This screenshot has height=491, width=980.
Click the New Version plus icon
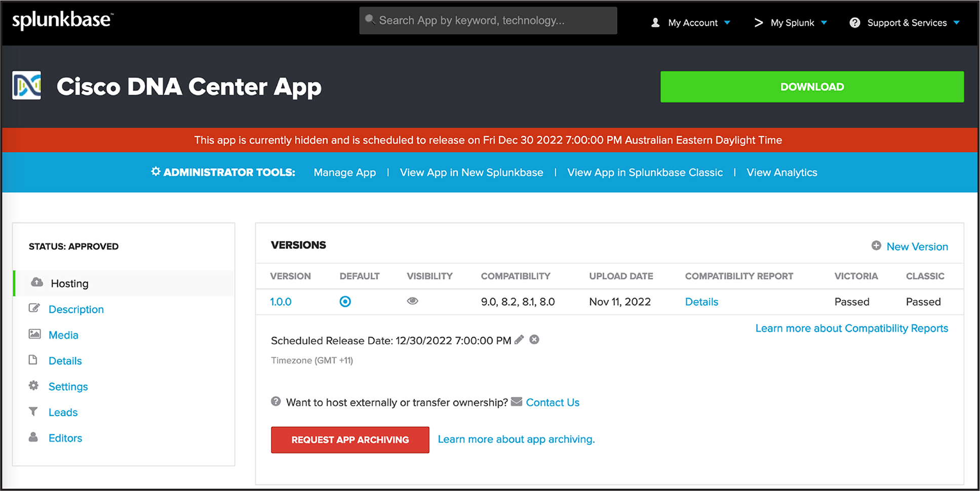coord(876,245)
